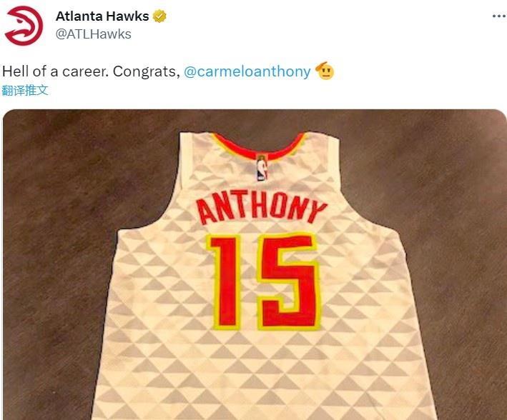Viewport: 507px width, 420px height.
Task: Click the digit 5 on the jersey
Action: [289, 281]
